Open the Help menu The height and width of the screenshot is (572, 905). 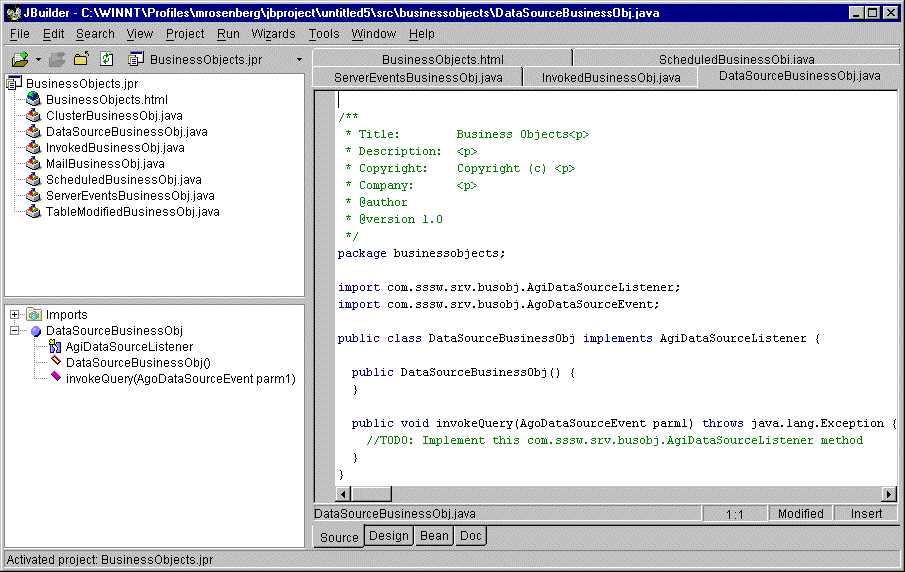(x=421, y=34)
